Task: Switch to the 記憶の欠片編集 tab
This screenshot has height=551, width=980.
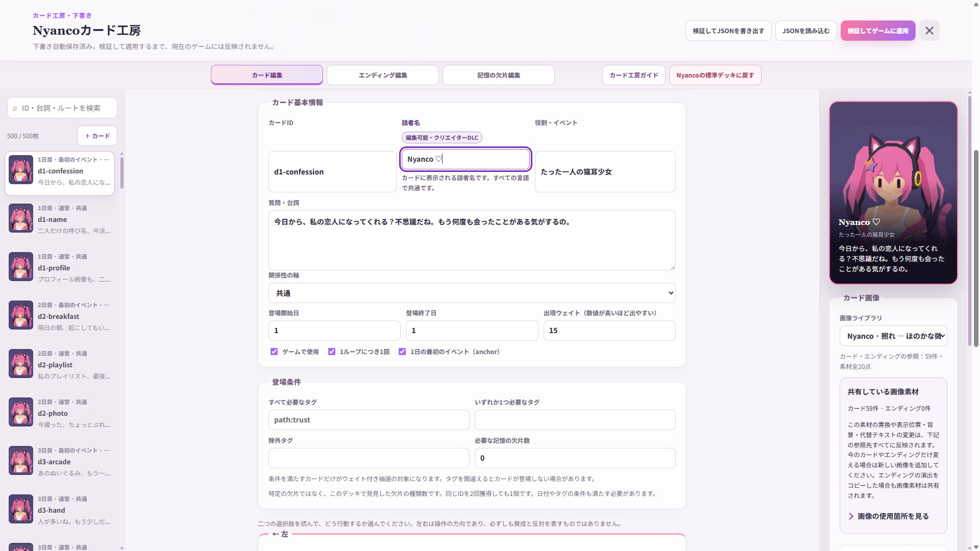Action: 499,75
